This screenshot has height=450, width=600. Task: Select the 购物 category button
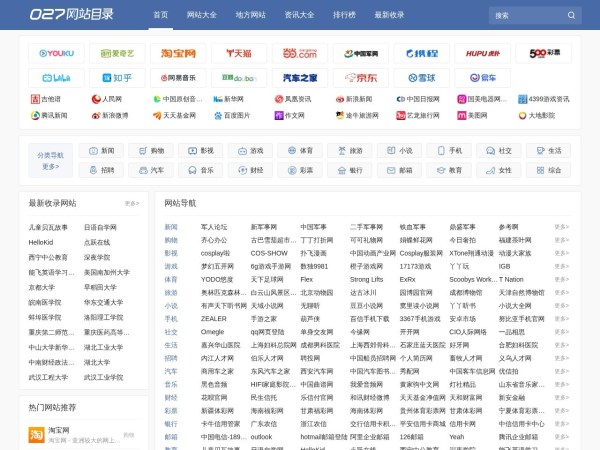[x=151, y=151]
